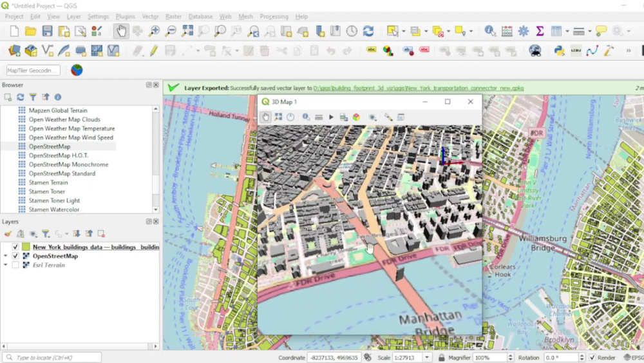
Task: Click the layer color swatch for buildings
Action: (26, 247)
